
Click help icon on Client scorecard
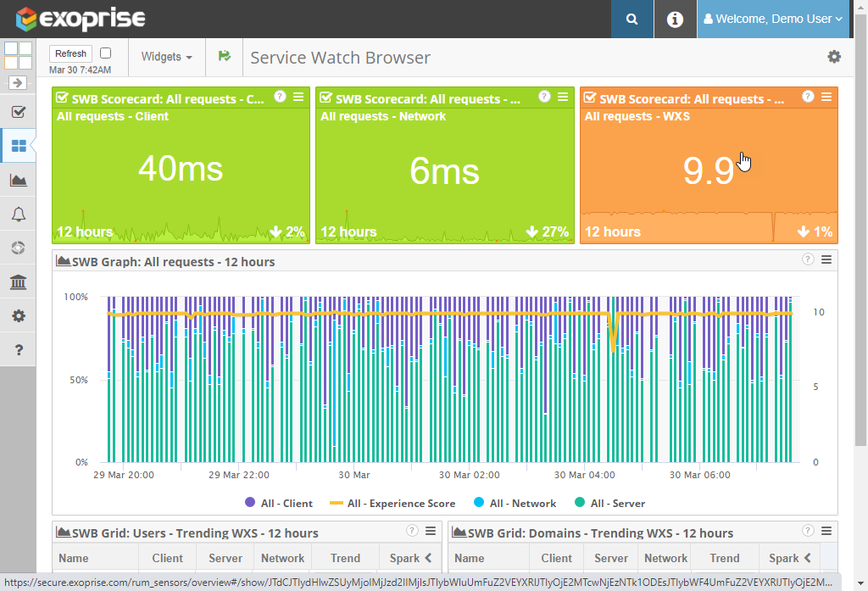click(280, 97)
